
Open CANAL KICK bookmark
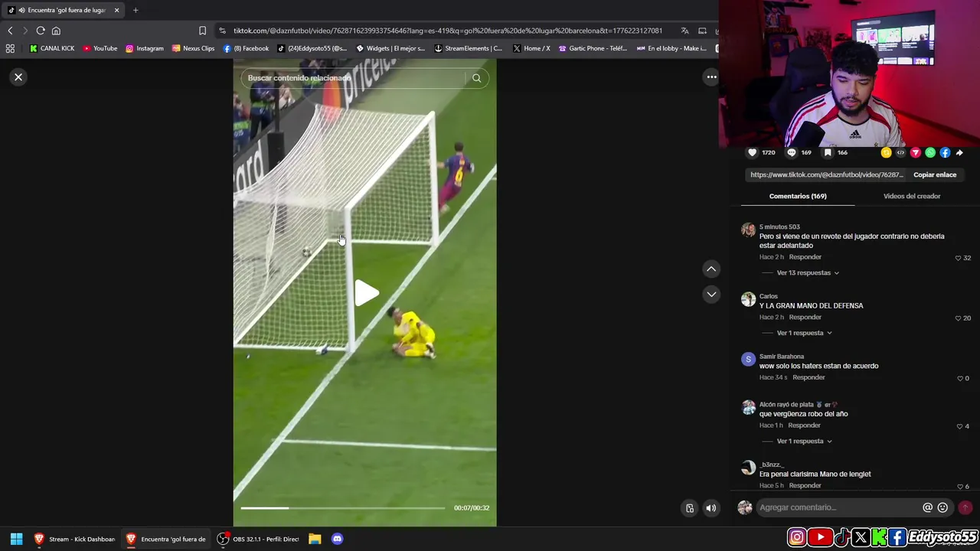52,48
